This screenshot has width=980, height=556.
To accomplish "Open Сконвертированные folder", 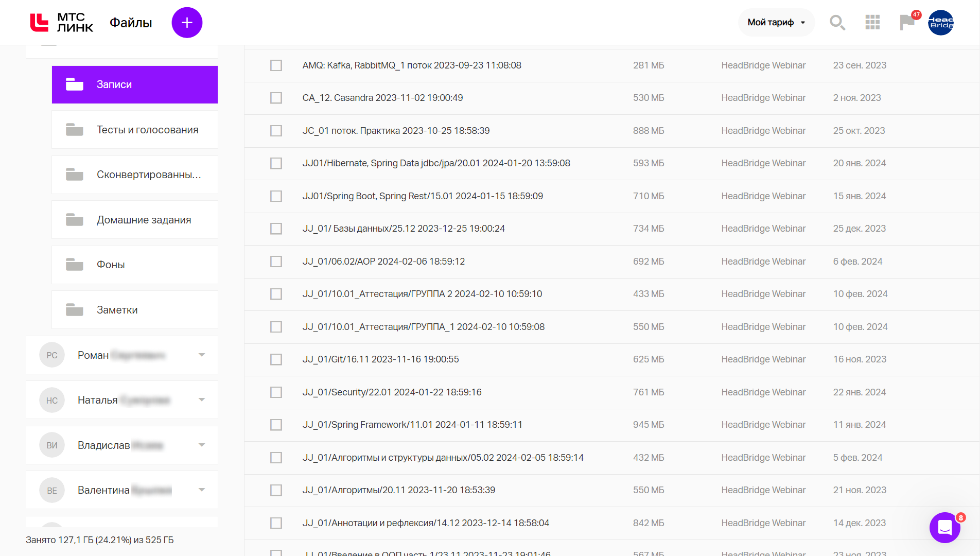I will (135, 175).
